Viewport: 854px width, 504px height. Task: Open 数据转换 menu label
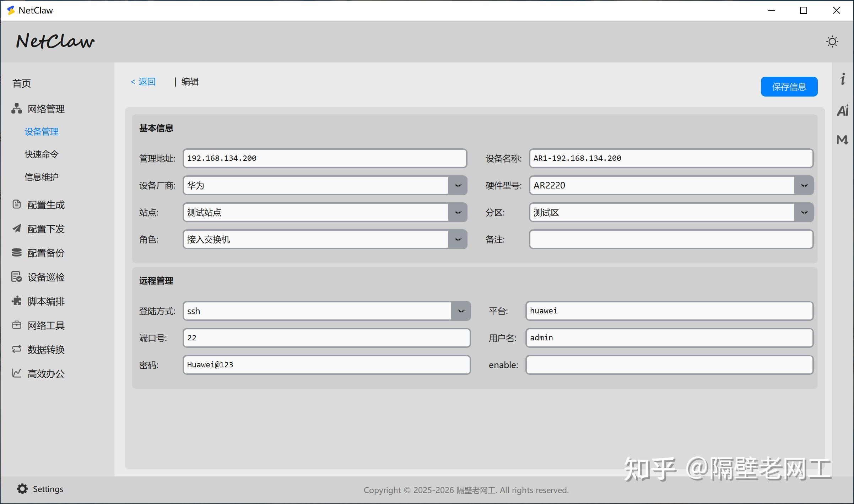(x=46, y=350)
